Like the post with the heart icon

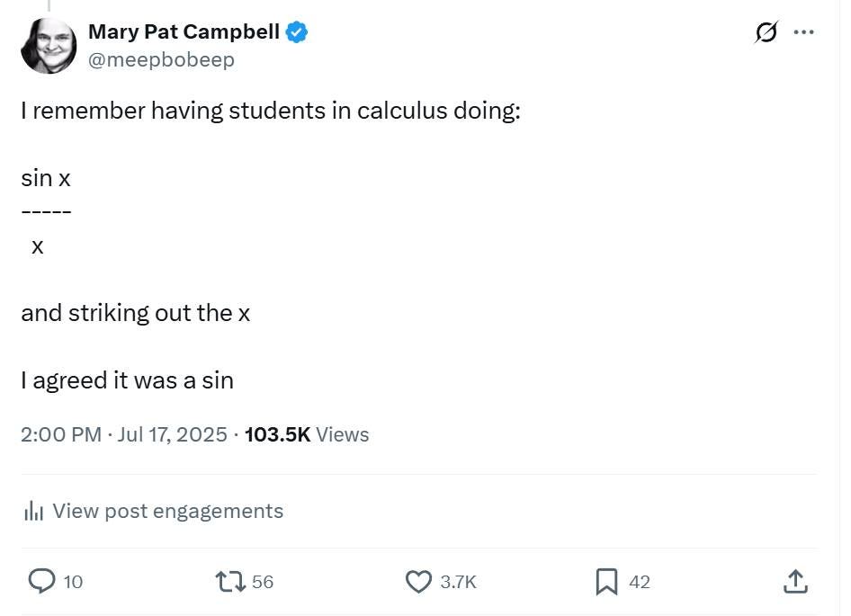click(418, 582)
